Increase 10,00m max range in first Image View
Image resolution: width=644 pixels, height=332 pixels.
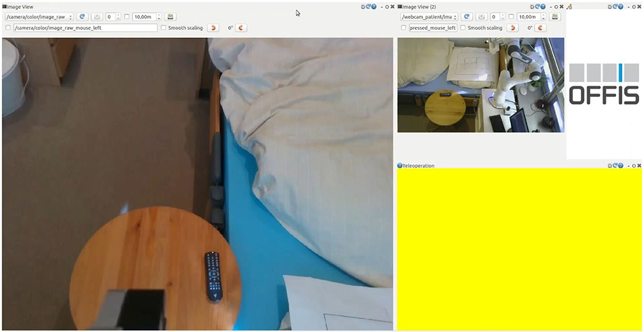tap(159, 15)
